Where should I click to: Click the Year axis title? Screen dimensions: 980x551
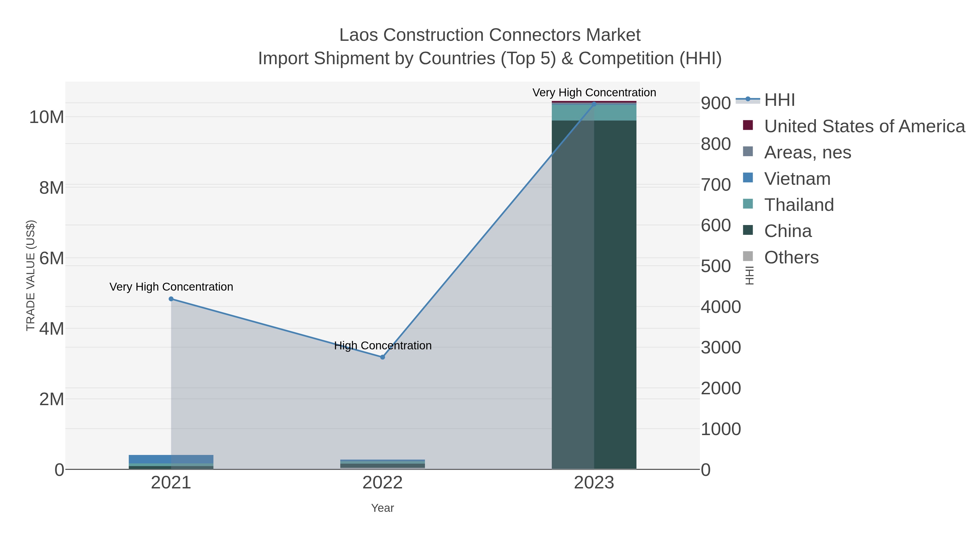coord(383,508)
